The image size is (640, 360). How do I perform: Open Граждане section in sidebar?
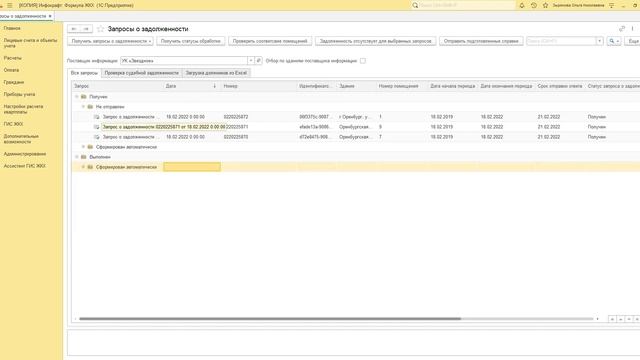tap(14, 82)
